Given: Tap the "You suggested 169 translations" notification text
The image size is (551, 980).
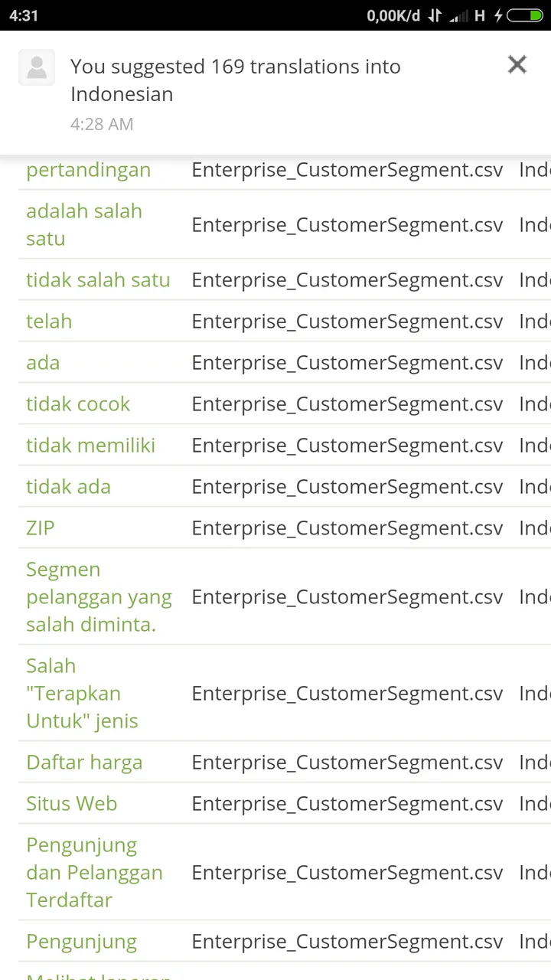Looking at the screenshot, I should (x=236, y=80).
